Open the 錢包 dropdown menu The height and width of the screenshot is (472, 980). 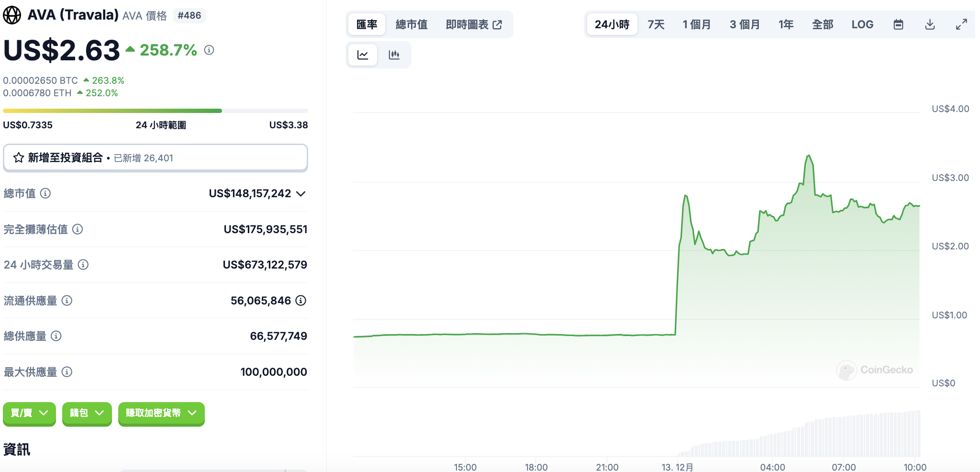point(87,413)
